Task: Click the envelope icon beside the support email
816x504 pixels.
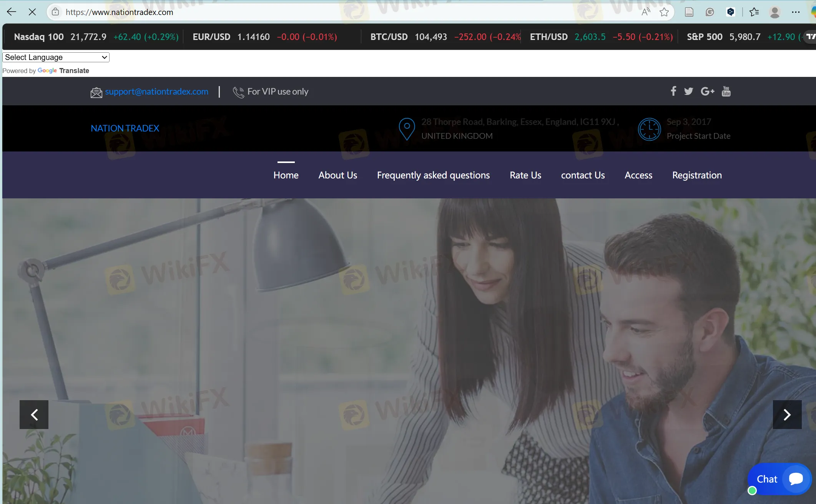Action: pos(96,92)
